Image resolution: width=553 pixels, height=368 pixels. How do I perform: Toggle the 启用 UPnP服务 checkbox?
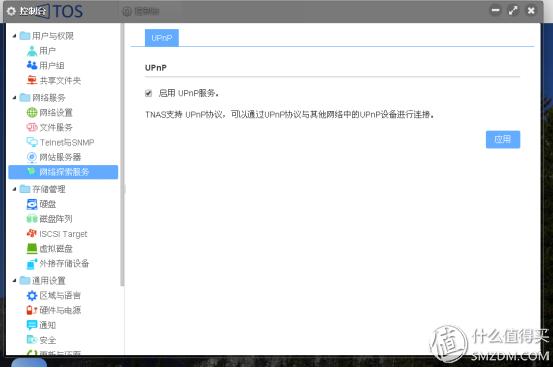pyautogui.click(x=148, y=93)
